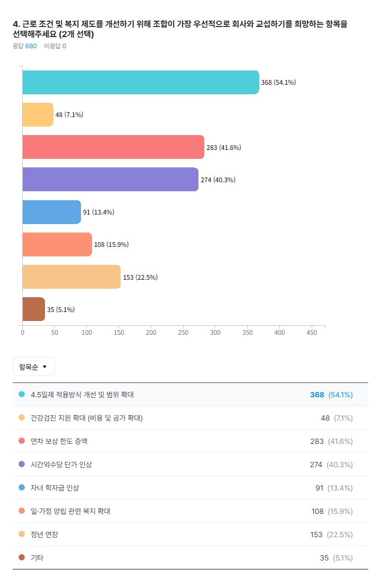Click the blue 91 (13.4%) bar
The height and width of the screenshot is (588, 381).
pyautogui.click(x=51, y=212)
